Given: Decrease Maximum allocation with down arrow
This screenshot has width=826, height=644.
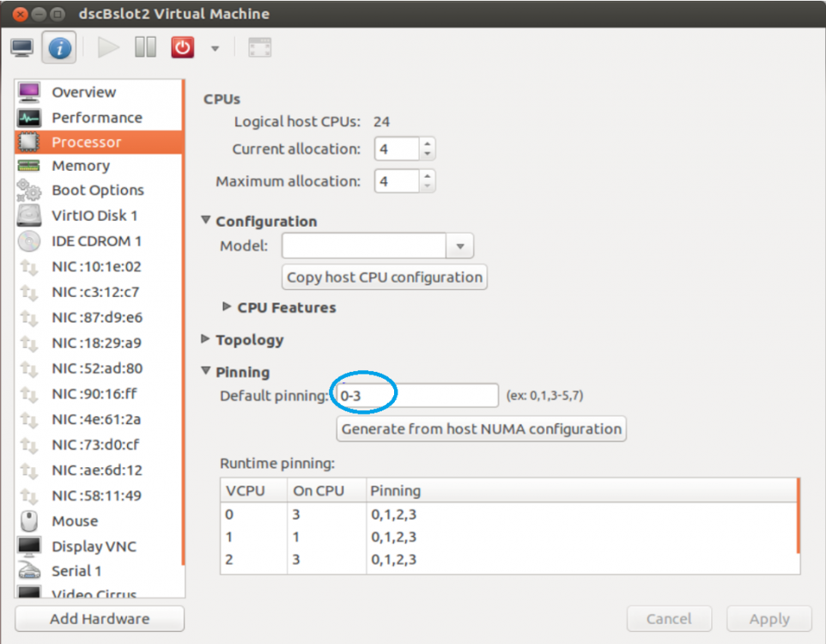Looking at the screenshot, I should point(428,186).
